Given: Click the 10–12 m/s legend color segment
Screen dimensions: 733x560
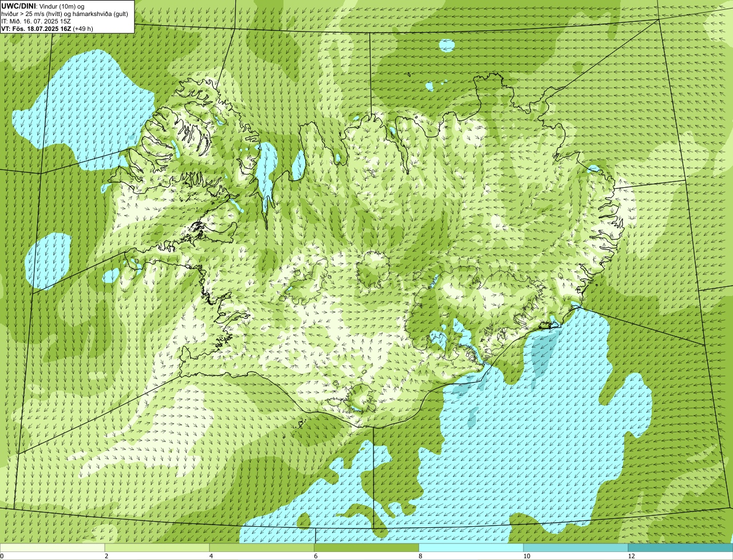Looking at the screenshot, I should 576,547.
